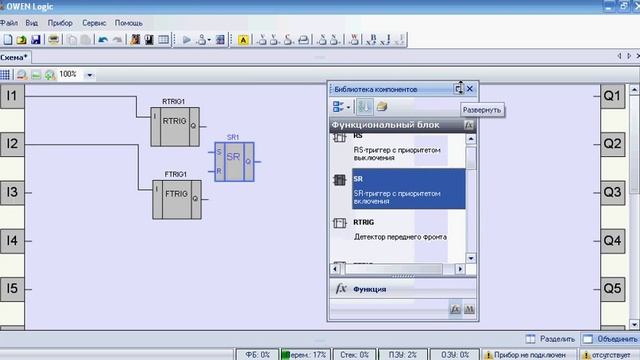The height and width of the screenshot is (360, 640).
Task: Create a new project with the blank page icon
Action: [x=8, y=40]
